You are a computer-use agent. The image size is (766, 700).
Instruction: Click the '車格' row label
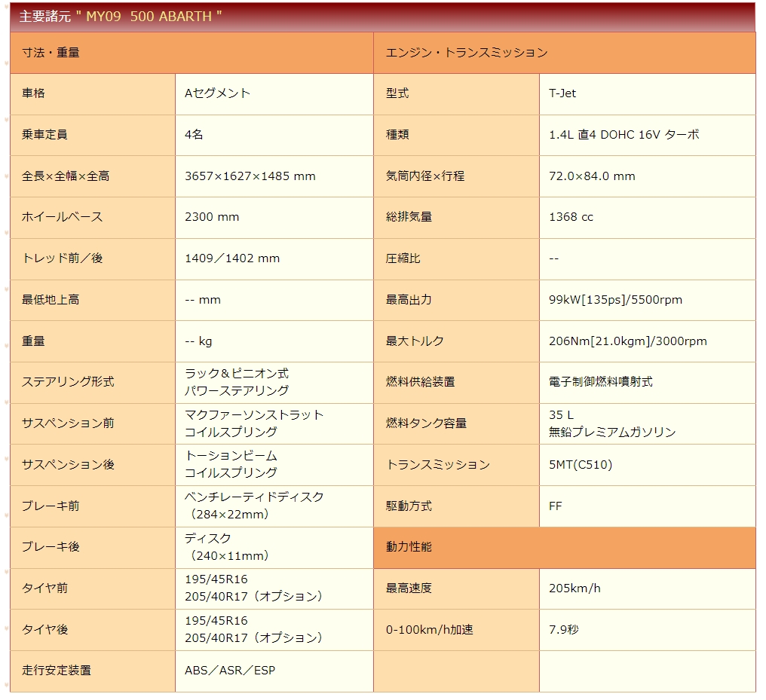[33, 93]
